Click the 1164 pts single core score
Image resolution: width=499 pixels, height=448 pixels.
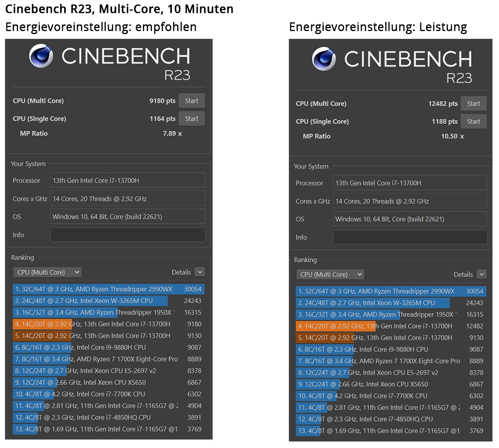click(162, 118)
